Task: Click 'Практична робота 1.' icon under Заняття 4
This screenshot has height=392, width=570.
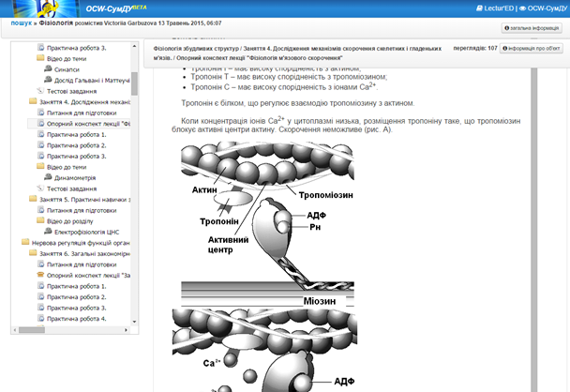Action: [40, 134]
